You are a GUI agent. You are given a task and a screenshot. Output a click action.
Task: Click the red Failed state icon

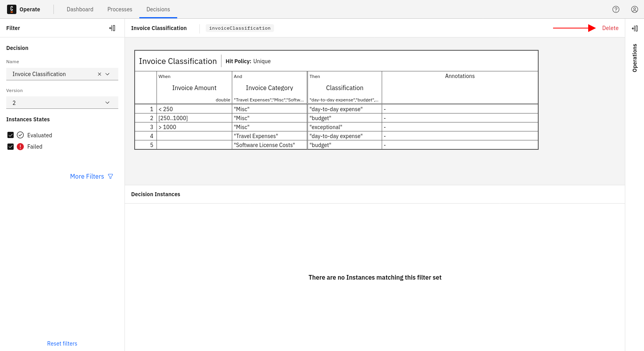click(20, 147)
